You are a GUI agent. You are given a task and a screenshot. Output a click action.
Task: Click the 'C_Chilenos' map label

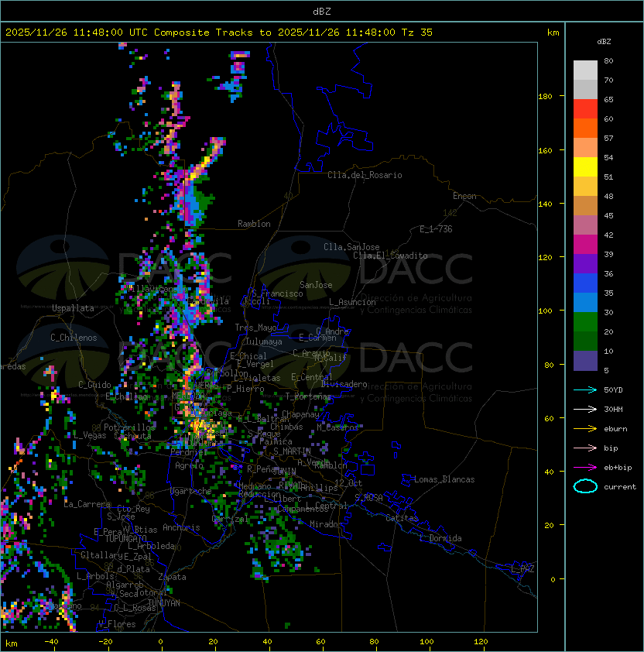coord(74,338)
